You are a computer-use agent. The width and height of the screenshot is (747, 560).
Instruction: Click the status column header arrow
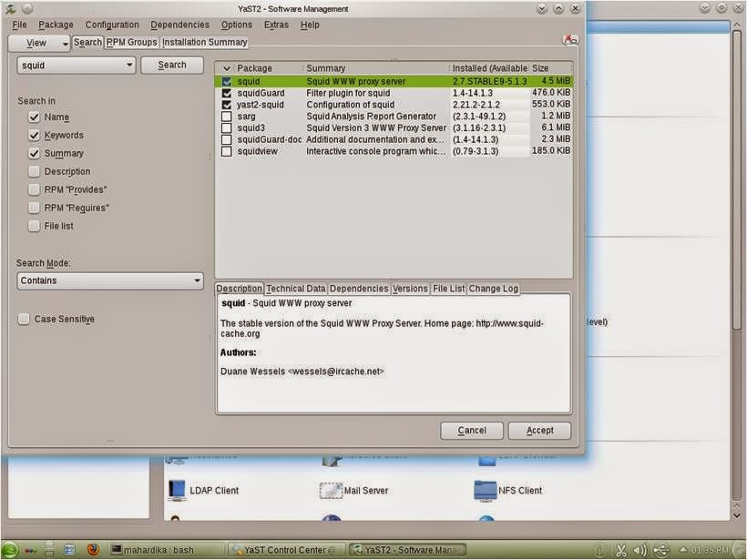tap(226, 68)
